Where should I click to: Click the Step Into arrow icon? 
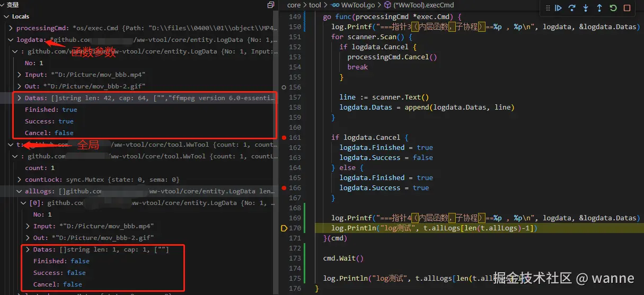[x=586, y=8]
